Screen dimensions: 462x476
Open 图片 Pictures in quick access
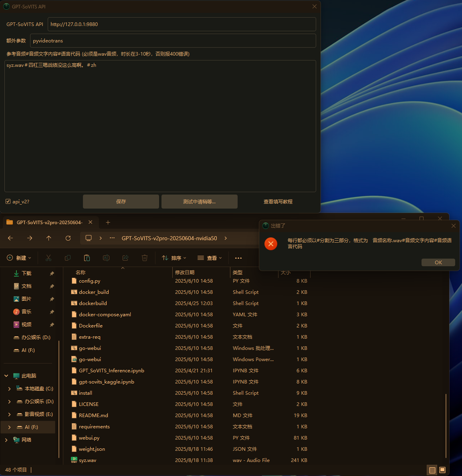(26, 299)
